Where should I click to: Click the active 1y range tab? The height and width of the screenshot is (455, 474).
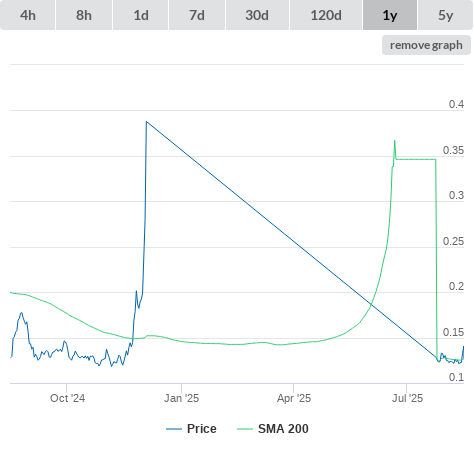click(x=390, y=15)
